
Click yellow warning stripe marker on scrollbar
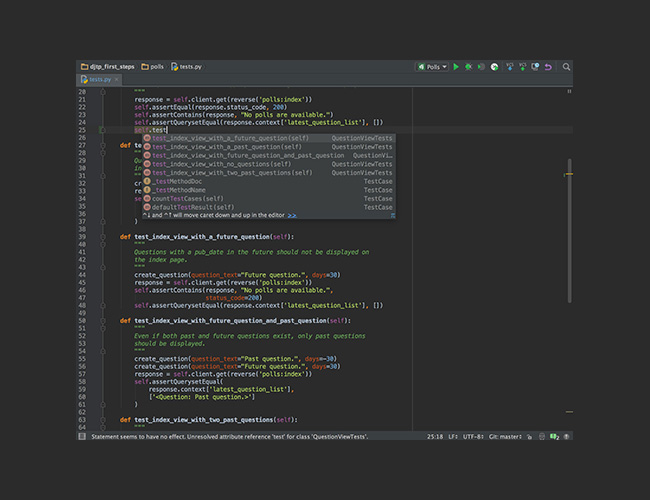(x=570, y=174)
